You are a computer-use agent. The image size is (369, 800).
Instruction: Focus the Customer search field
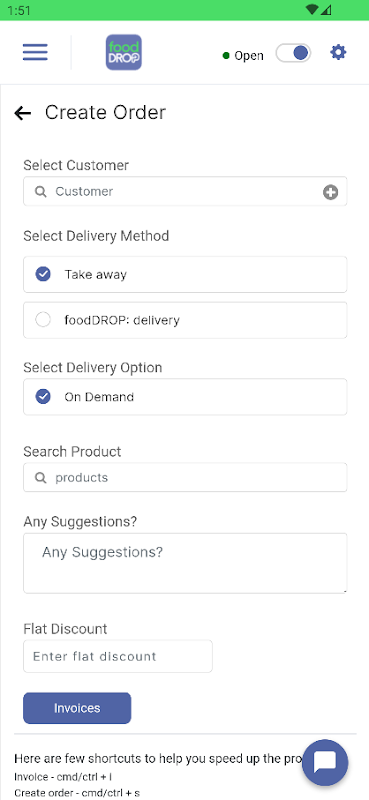(185, 191)
